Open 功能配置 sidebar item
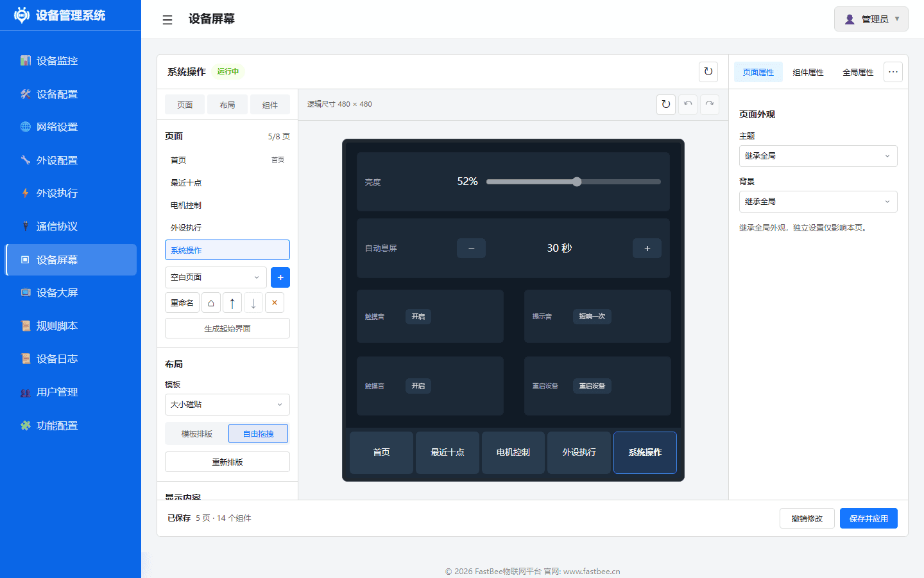This screenshot has width=924, height=578. point(71,425)
